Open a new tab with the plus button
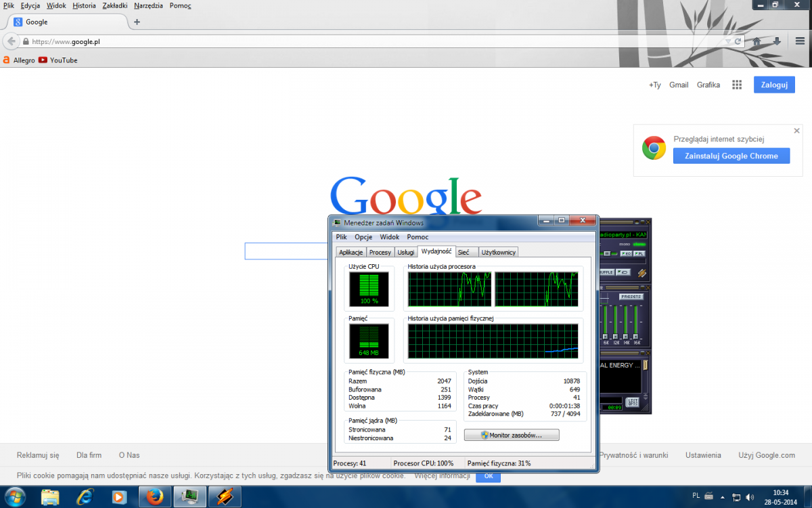This screenshot has width=812, height=508. click(x=137, y=22)
